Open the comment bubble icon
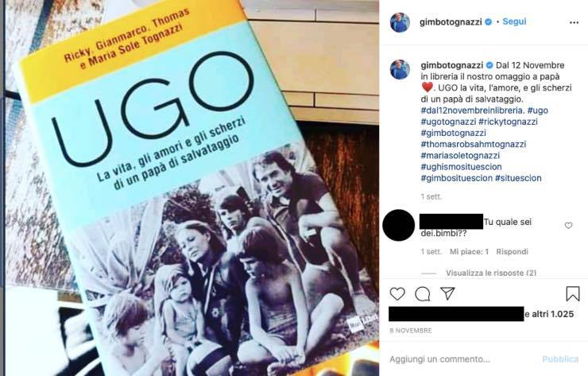 tap(422, 294)
